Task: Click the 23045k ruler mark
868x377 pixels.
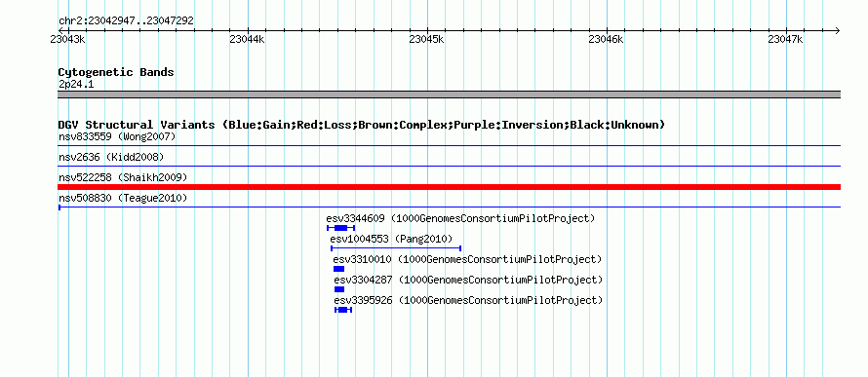Action: pos(426,39)
